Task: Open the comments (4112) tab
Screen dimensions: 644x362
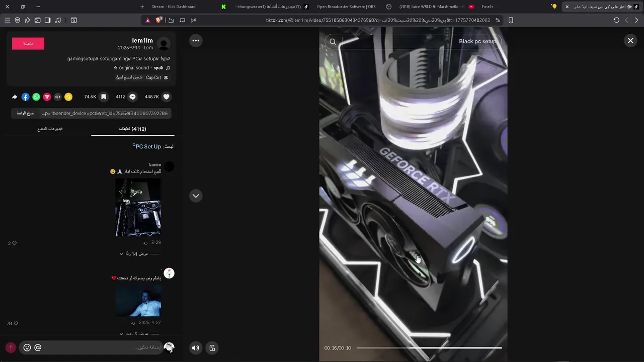Action: (x=132, y=129)
